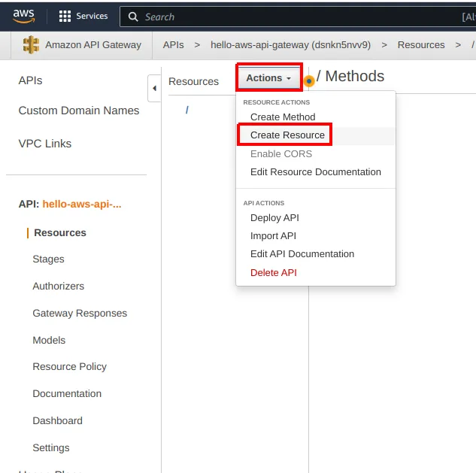Select the root / resource in tree
This screenshot has height=473, width=476.
click(x=187, y=110)
